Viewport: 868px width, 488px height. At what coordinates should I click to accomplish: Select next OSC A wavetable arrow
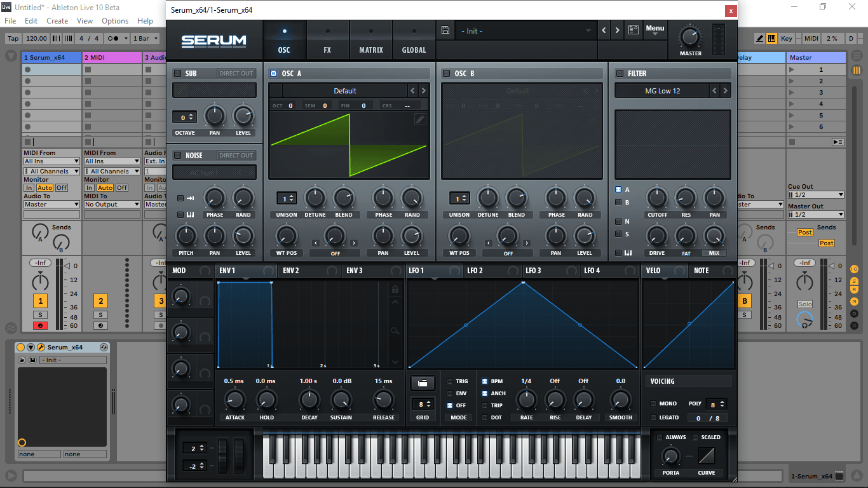pyautogui.click(x=424, y=91)
